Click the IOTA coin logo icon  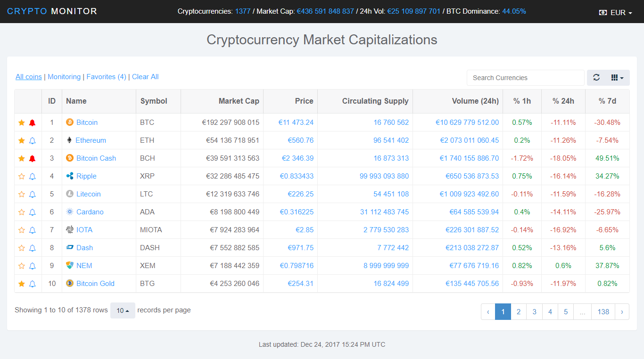[70, 230]
